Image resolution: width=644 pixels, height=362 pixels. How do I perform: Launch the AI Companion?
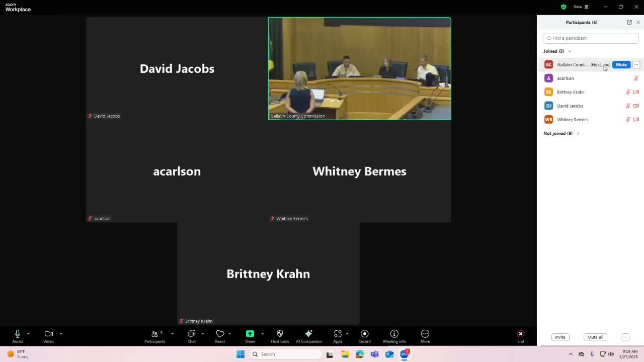(x=308, y=336)
